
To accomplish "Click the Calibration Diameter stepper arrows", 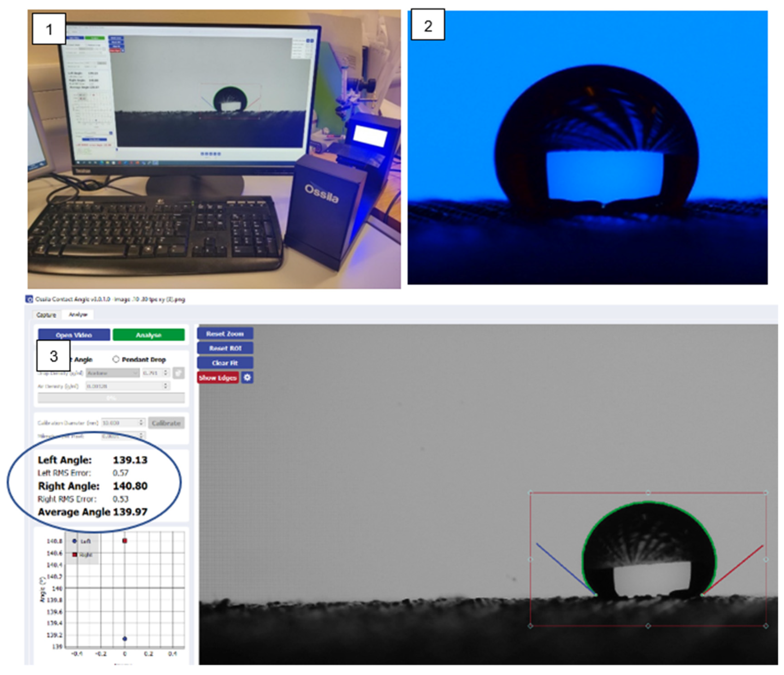I will (141, 422).
